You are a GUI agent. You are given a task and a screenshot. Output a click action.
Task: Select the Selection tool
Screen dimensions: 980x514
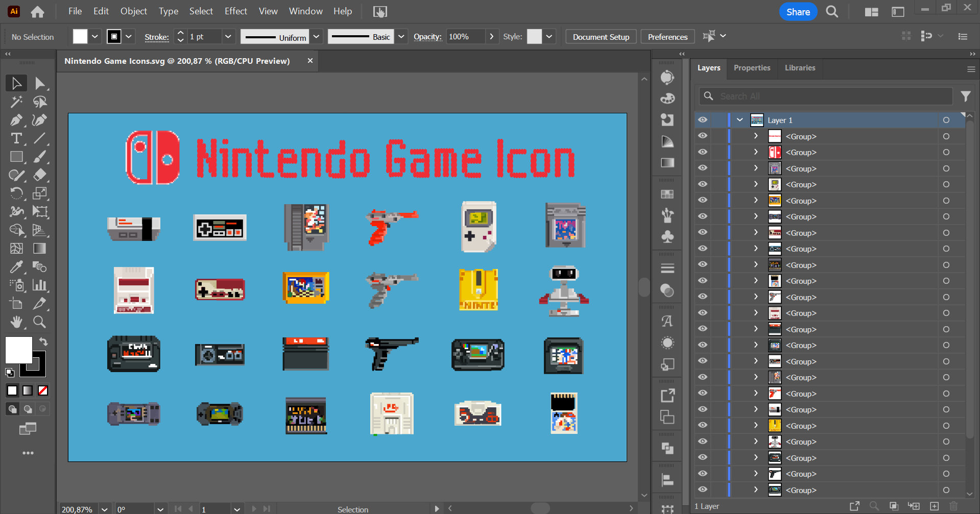pos(16,83)
